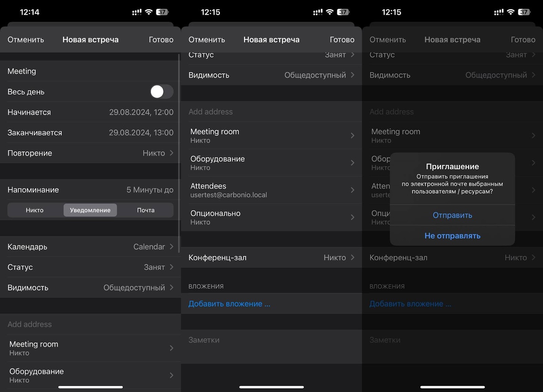Screen dimensions: 543x392
Task: Open 'Начинается' date 29.08.2024, 12:00
Action: tap(90, 112)
